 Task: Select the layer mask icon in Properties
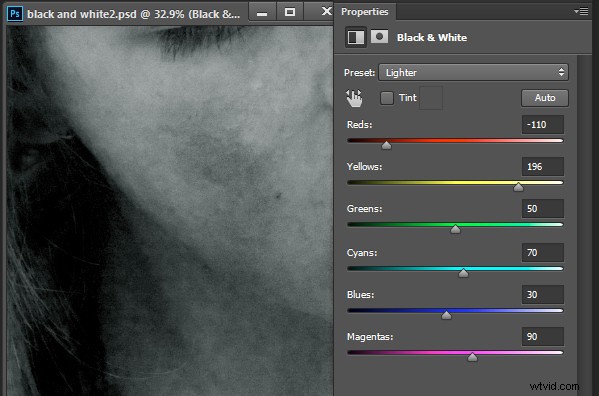point(379,37)
